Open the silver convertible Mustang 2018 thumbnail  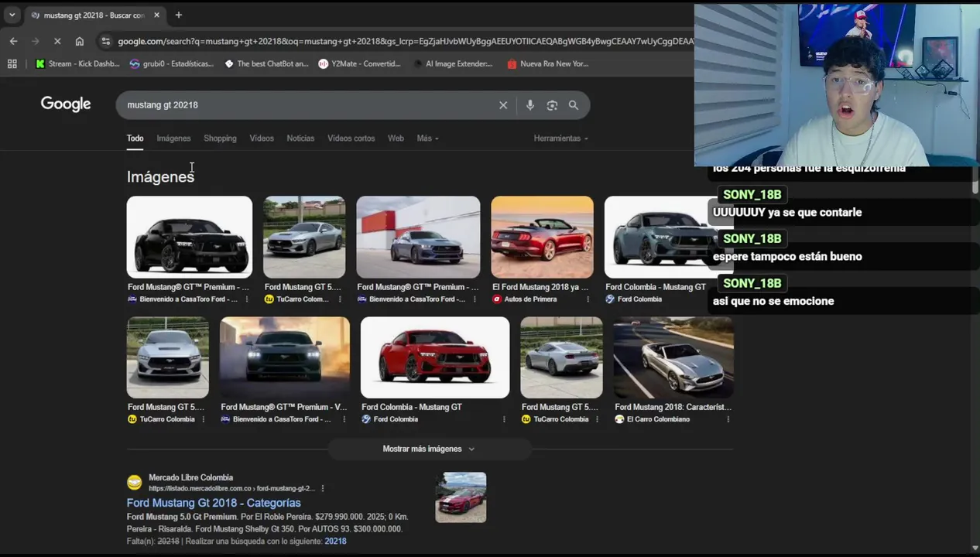pos(673,357)
